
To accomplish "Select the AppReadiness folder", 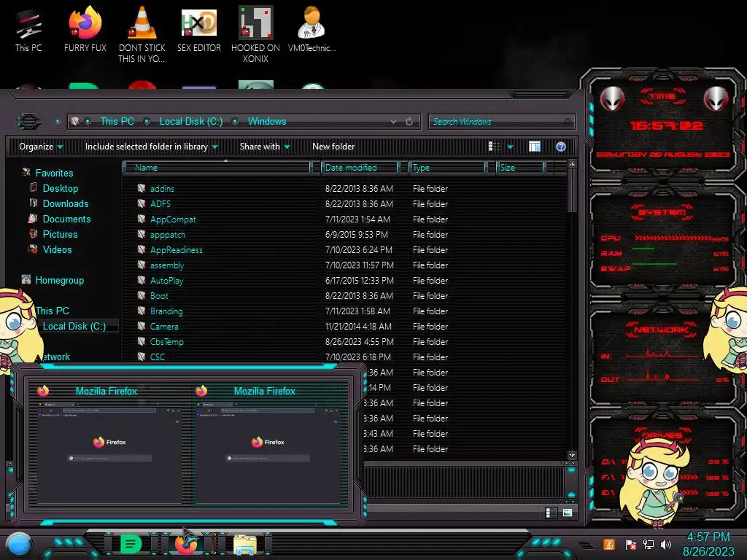I will pos(176,249).
